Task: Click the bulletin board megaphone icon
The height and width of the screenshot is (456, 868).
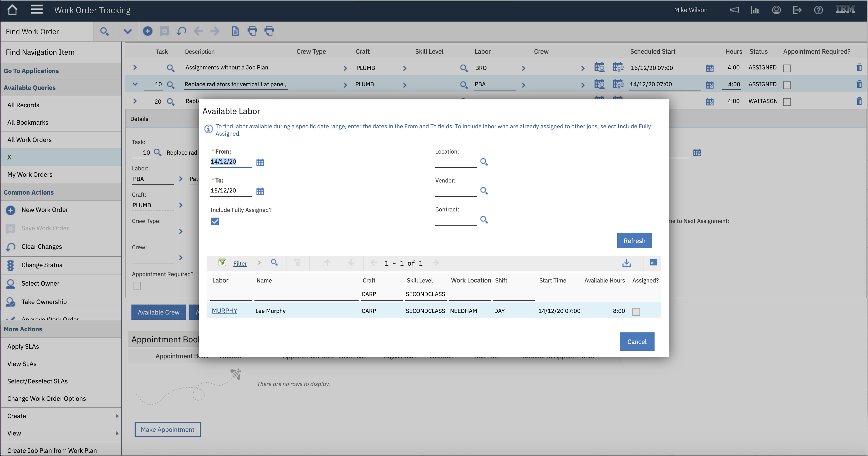Action: [734, 10]
